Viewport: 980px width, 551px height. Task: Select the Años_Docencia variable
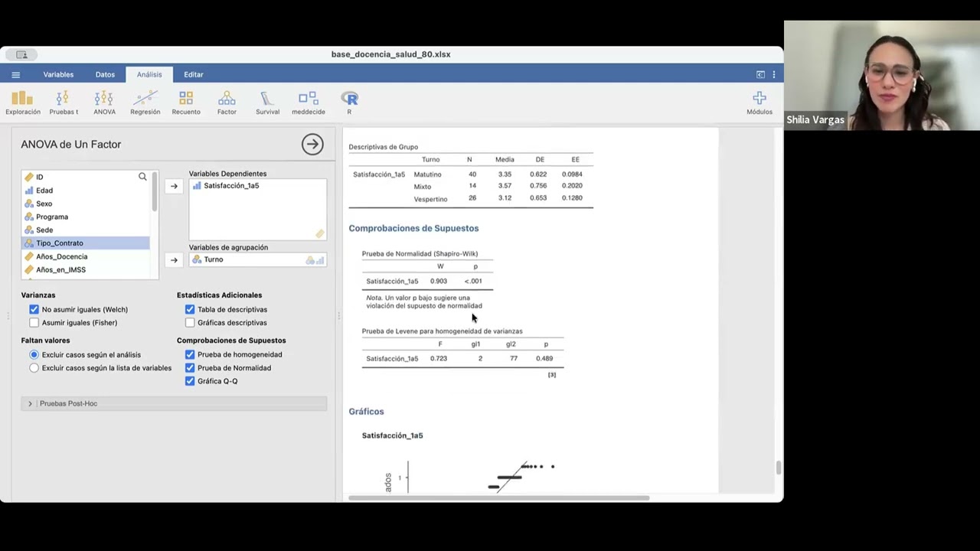coord(86,256)
